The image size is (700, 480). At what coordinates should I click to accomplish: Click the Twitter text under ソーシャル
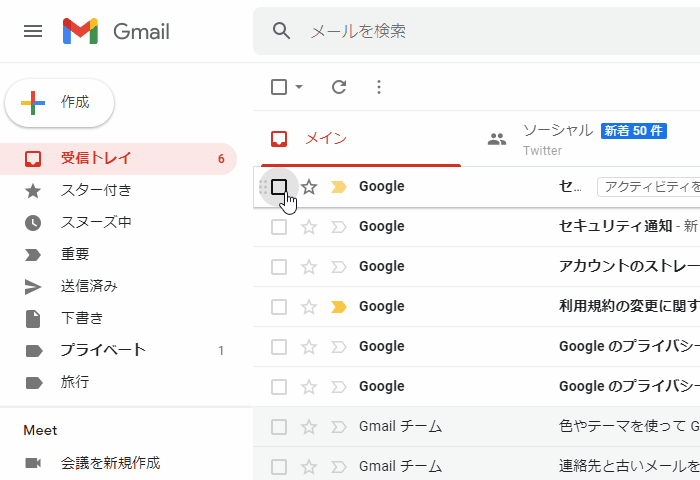542,151
